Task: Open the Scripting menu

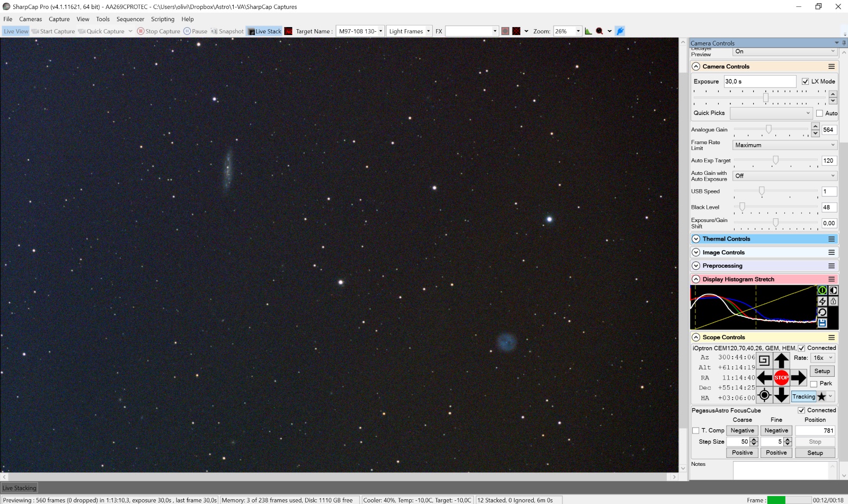Action: pos(163,19)
